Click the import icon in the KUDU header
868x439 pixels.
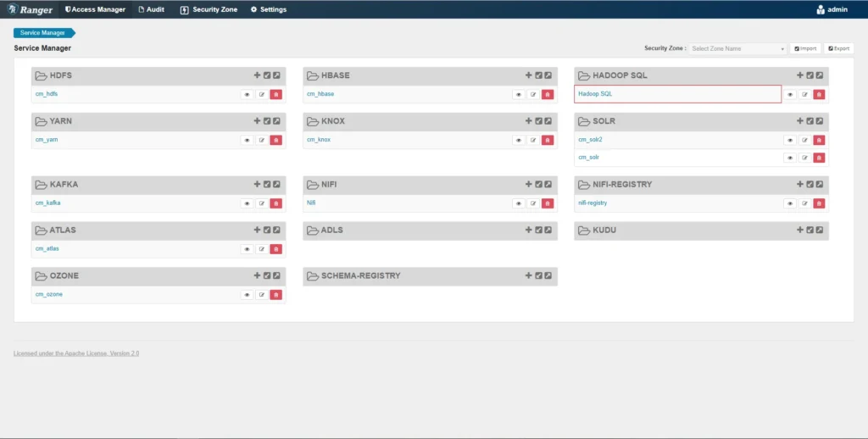click(810, 230)
